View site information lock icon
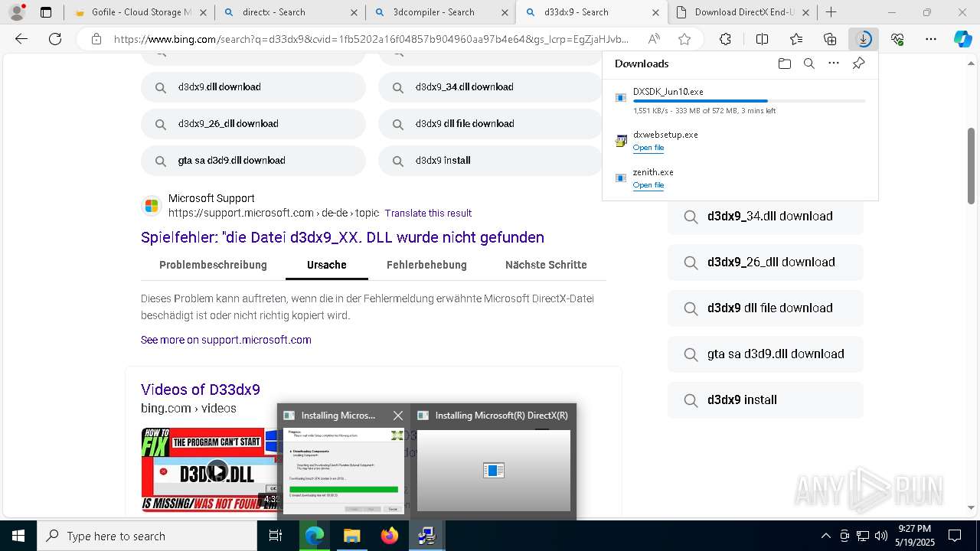 (x=96, y=39)
